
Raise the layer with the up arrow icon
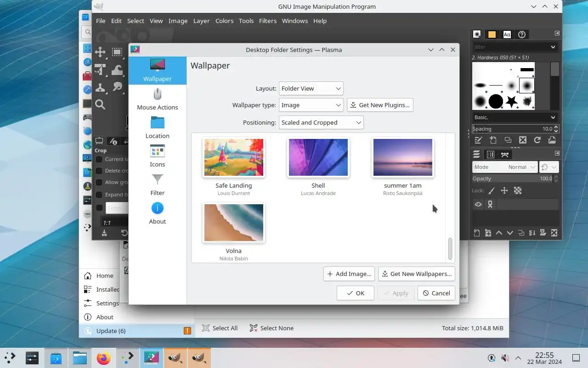click(499, 233)
